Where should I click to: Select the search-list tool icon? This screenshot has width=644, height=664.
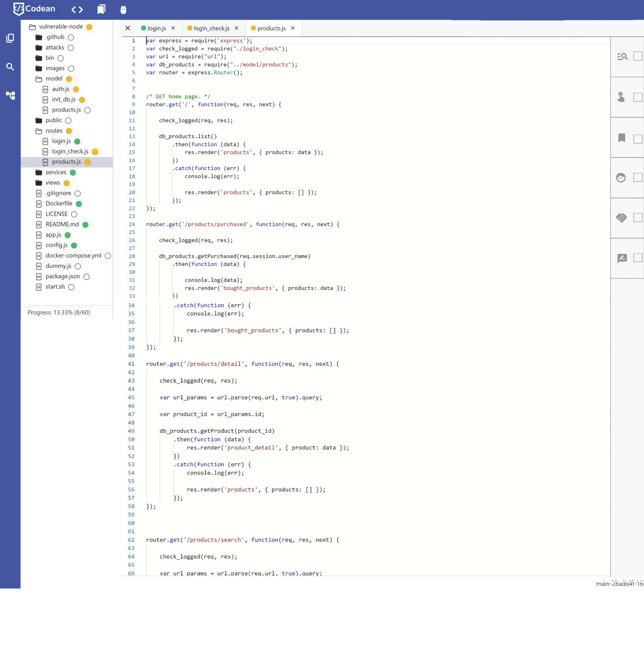(622, 57)
